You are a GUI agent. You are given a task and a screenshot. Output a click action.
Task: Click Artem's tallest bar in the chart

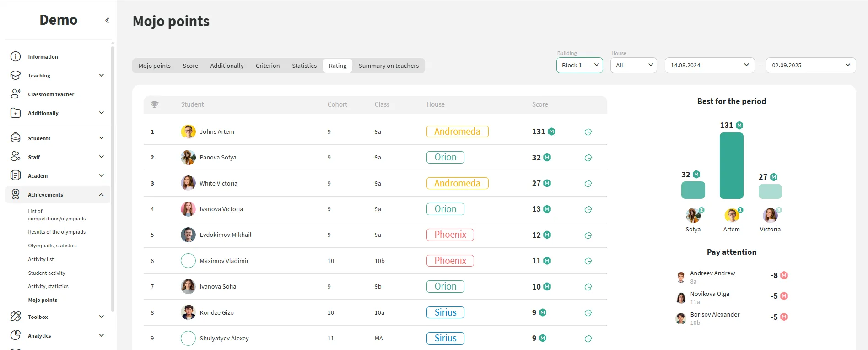pos(731,165)
